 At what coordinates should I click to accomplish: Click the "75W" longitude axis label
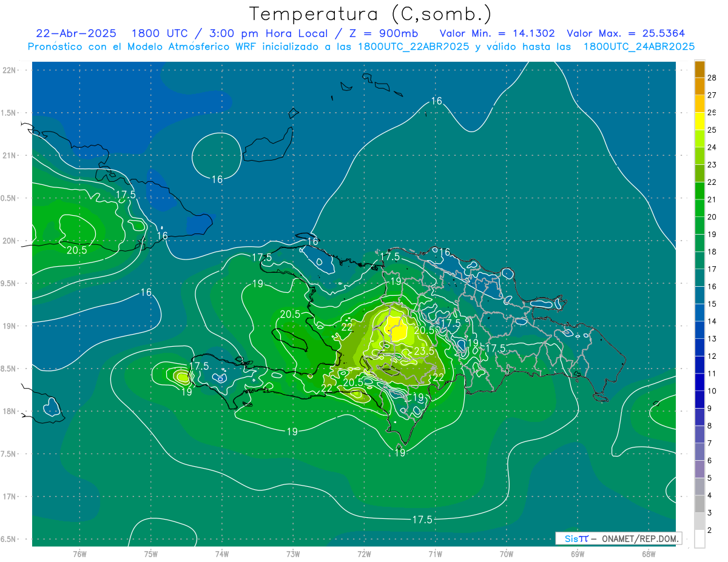pos(151,554)
